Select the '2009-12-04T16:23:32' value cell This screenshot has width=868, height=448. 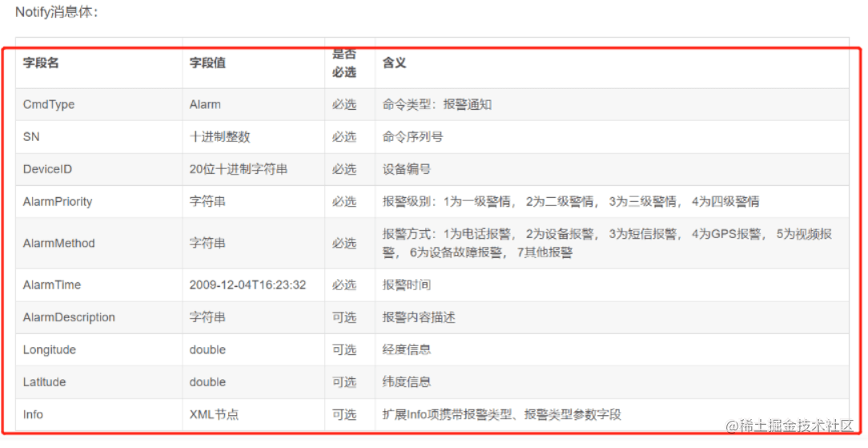coord(247,285)
